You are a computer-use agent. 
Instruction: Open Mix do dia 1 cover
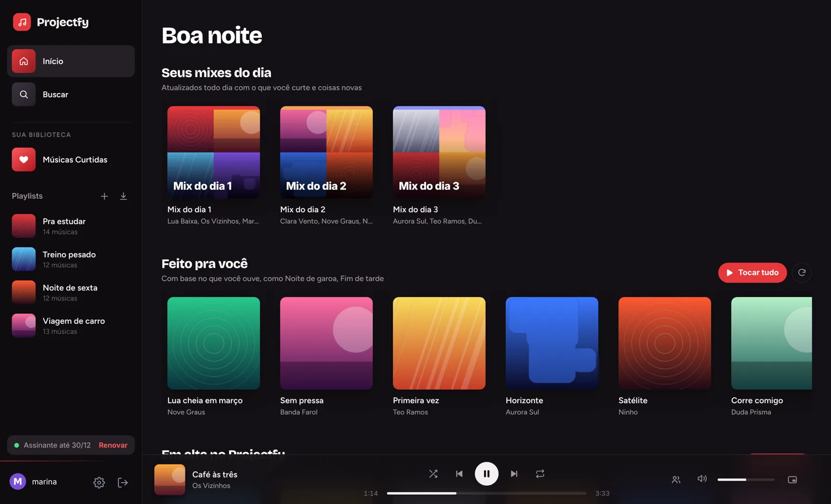tap(213, 152)
